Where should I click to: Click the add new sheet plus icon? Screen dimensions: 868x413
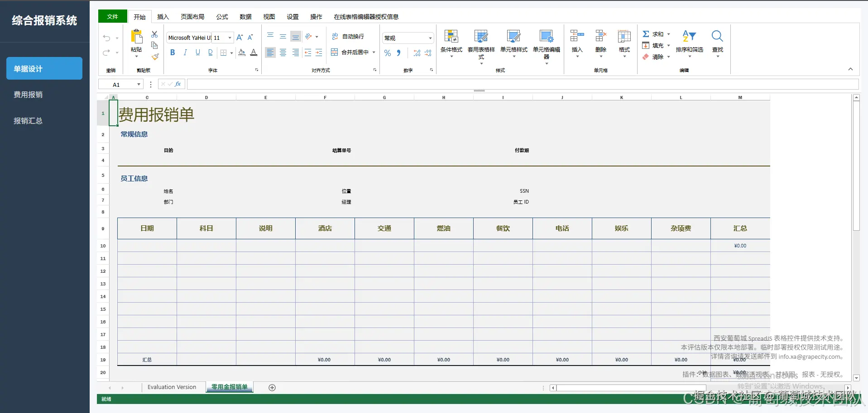click(272, 388)
